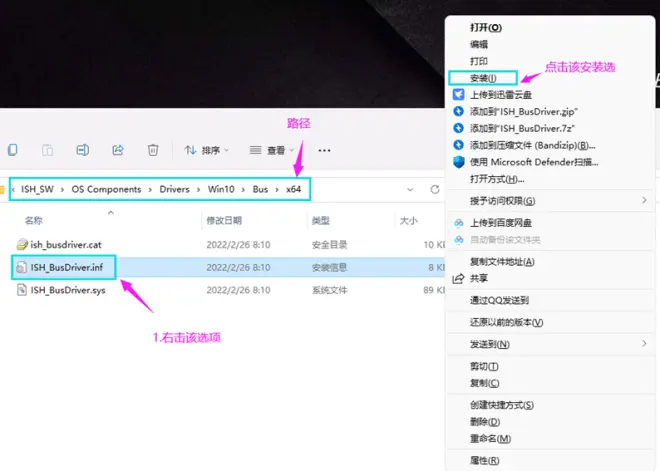Choose 打印 in the context menu
The image size is (660, 471).
click(x=479, y=61)
